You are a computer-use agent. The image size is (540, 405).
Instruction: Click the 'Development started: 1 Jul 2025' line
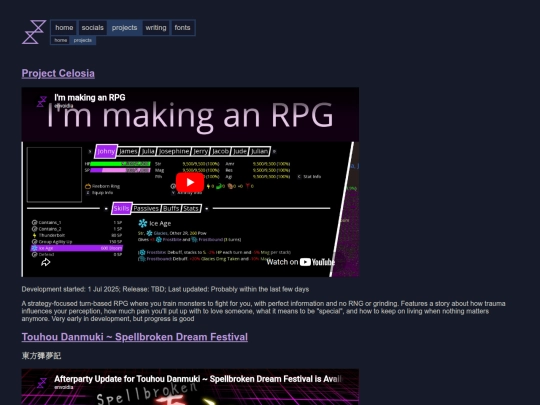click(x=165, y=289)
